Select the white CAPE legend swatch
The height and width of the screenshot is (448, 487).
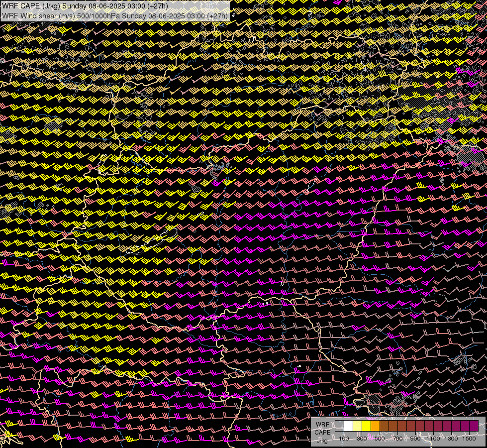(349, 426)
